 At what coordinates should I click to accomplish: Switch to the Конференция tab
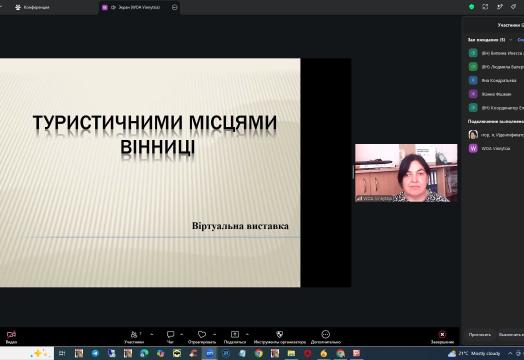32,7
